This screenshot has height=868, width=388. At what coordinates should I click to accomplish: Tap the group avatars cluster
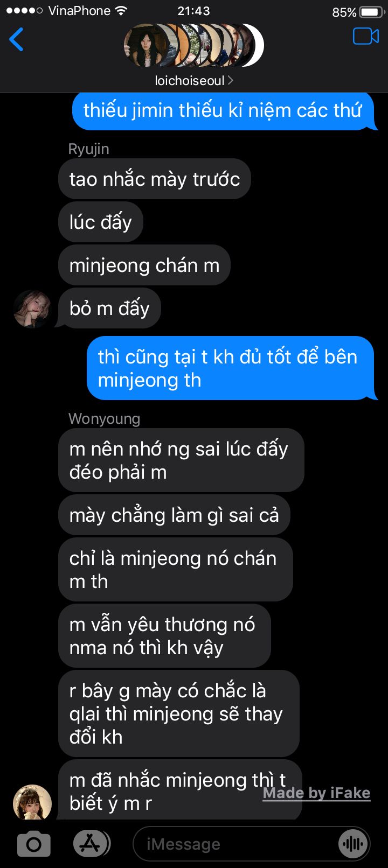point(194,45)
